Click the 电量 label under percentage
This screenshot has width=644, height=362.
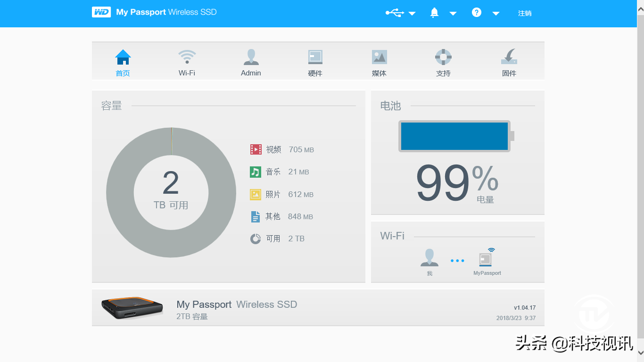[x=485, y=200]
